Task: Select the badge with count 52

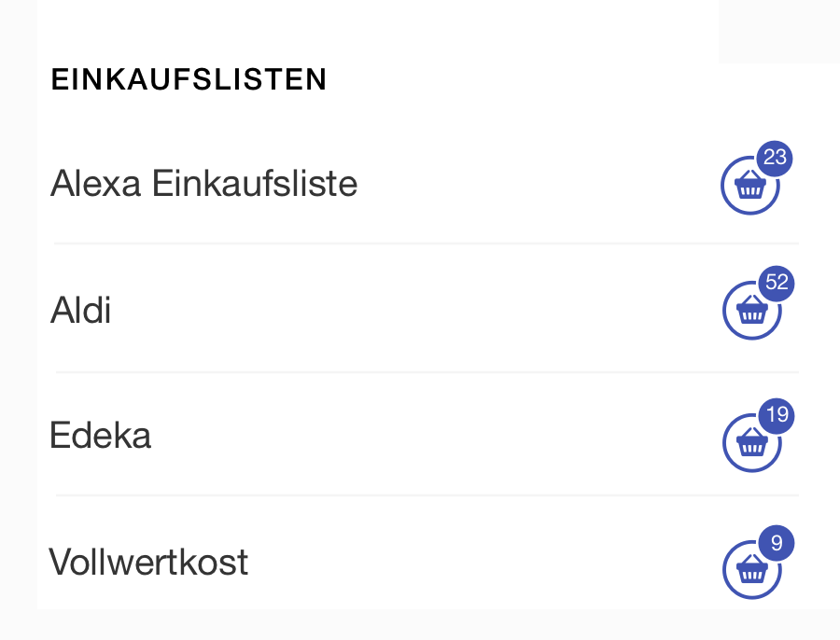Action: click(x=777, y=285)
